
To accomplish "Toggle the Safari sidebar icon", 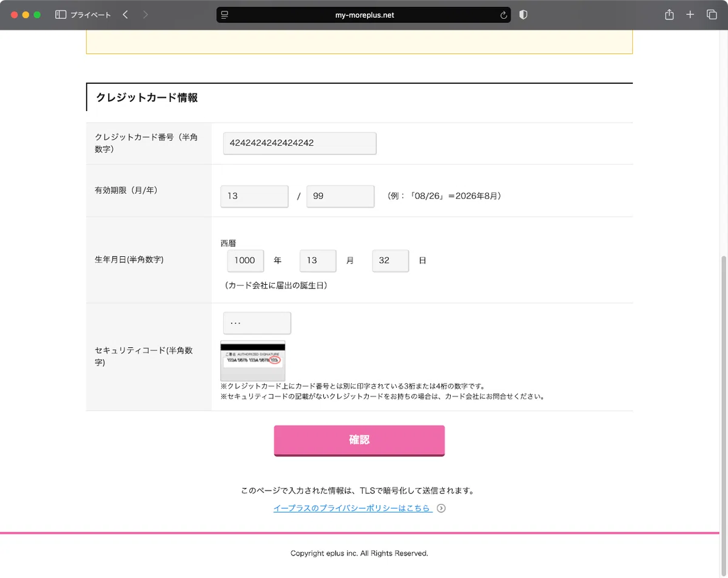I will [61, 15].
